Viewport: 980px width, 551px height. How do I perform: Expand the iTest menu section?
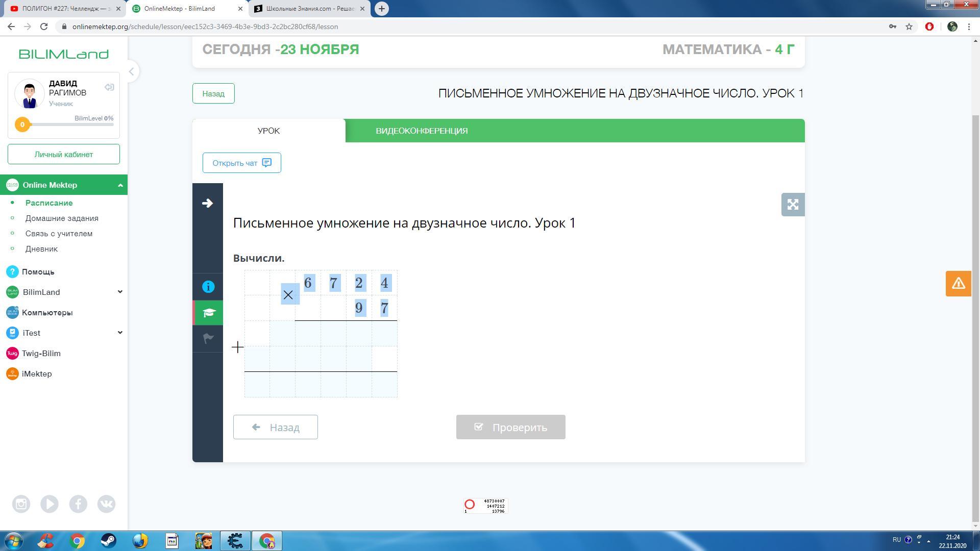120,333
